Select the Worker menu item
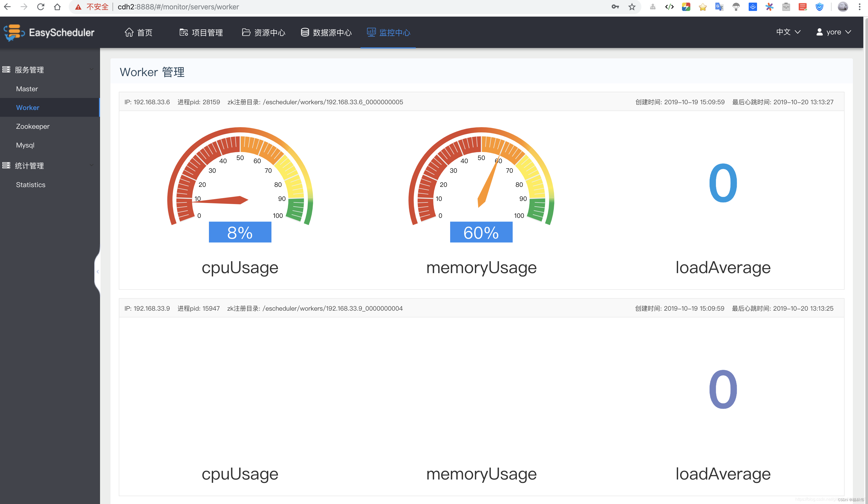 click(28, 107)
